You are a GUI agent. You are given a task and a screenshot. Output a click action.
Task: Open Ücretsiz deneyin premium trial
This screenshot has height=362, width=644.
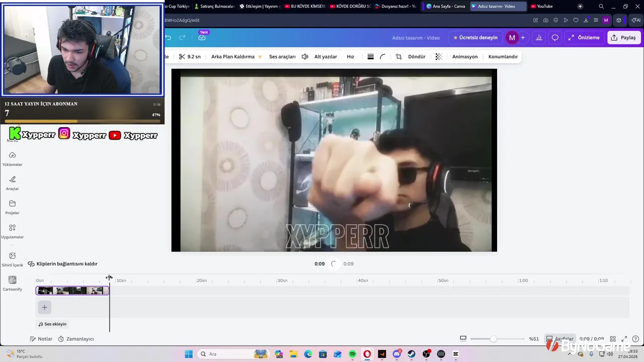click(475, 38)
